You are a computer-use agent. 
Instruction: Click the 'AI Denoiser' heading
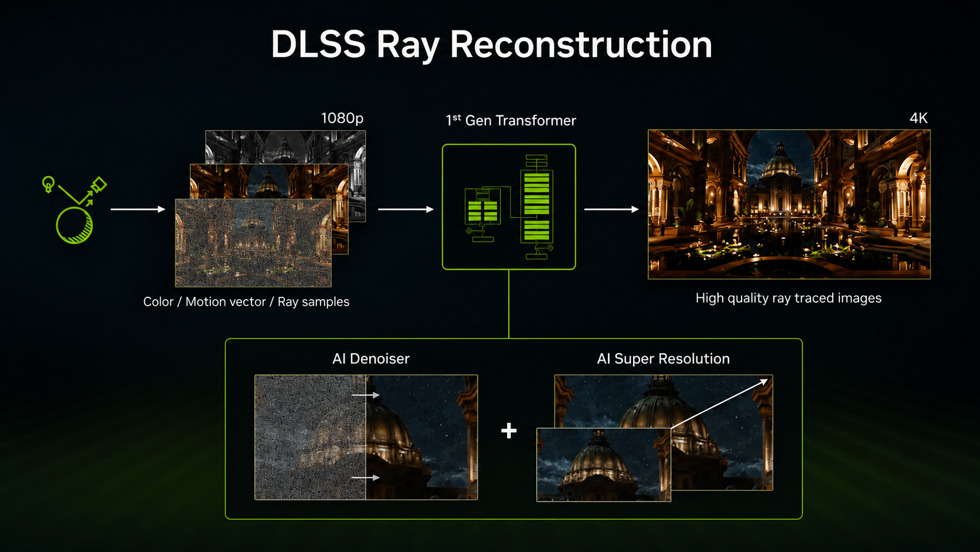371,358
